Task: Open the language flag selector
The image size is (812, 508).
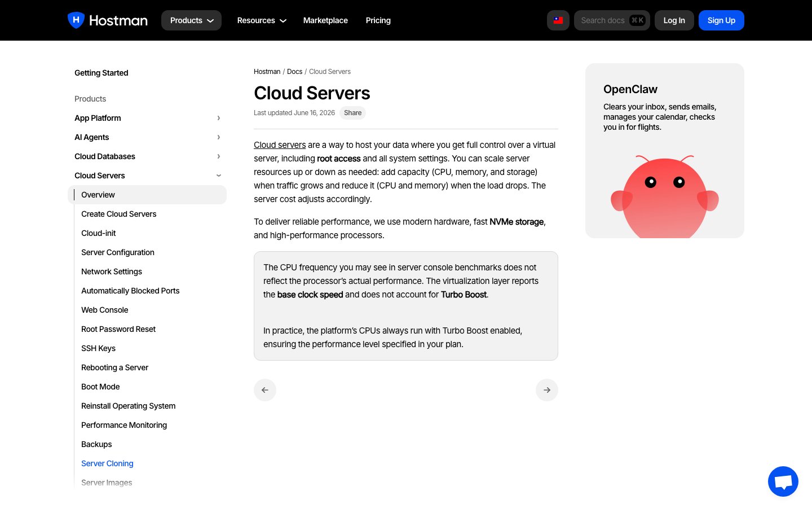Action: [x=558, y=20]
